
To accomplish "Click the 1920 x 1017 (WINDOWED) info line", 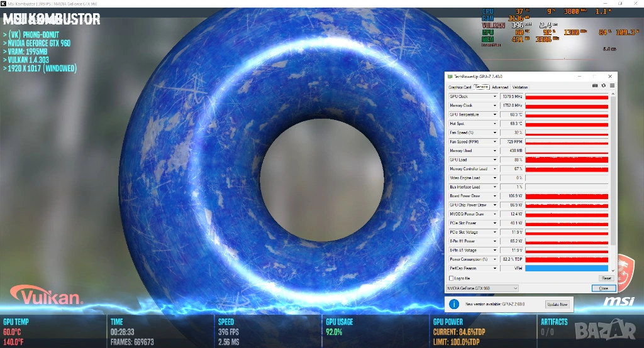I will pyautogui.click(x=42, y=68).
